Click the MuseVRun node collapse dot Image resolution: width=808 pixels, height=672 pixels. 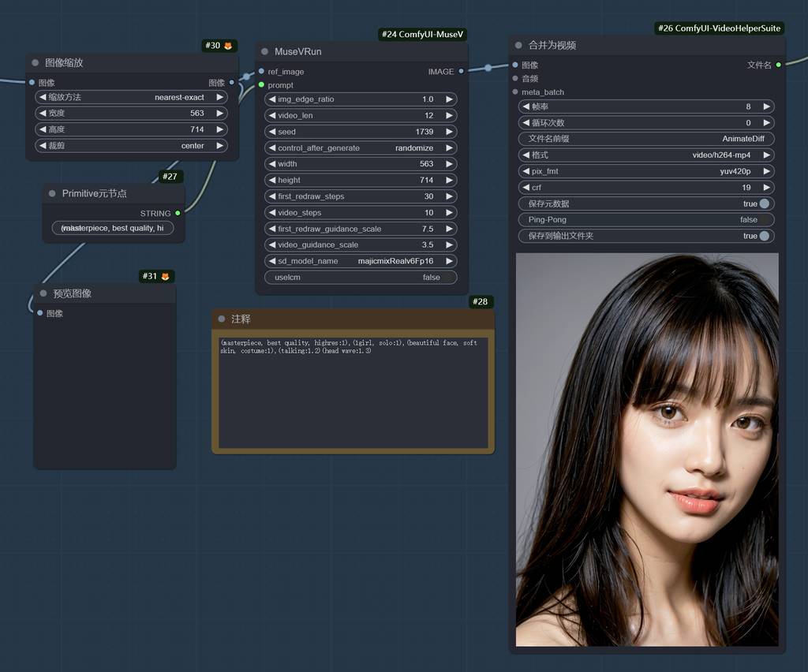(265, 52)
